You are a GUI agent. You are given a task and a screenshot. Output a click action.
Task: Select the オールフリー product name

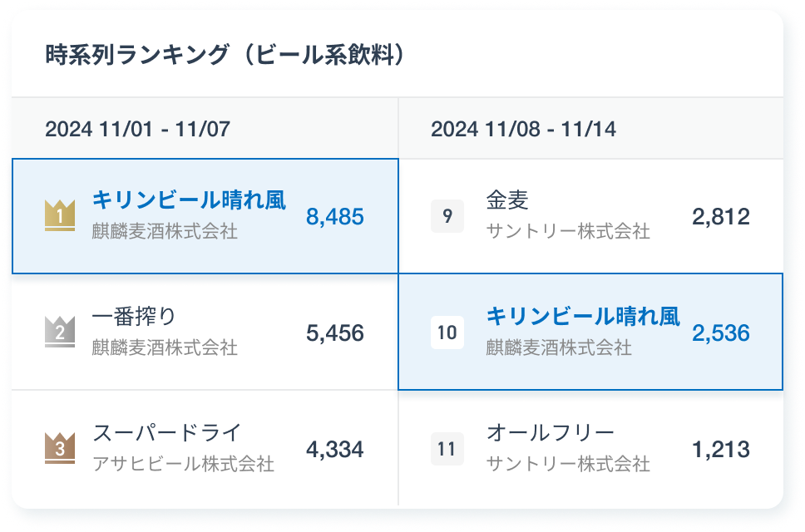[x=551, y=432]
